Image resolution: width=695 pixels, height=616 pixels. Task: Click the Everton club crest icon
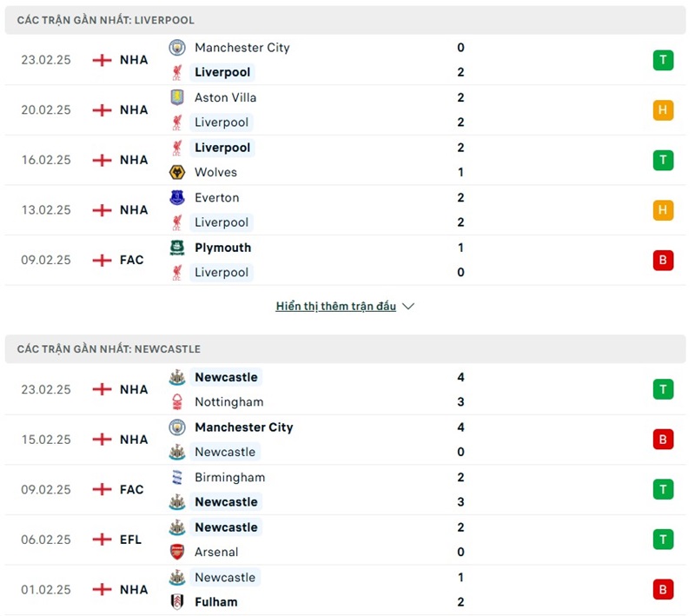(177, 198)
